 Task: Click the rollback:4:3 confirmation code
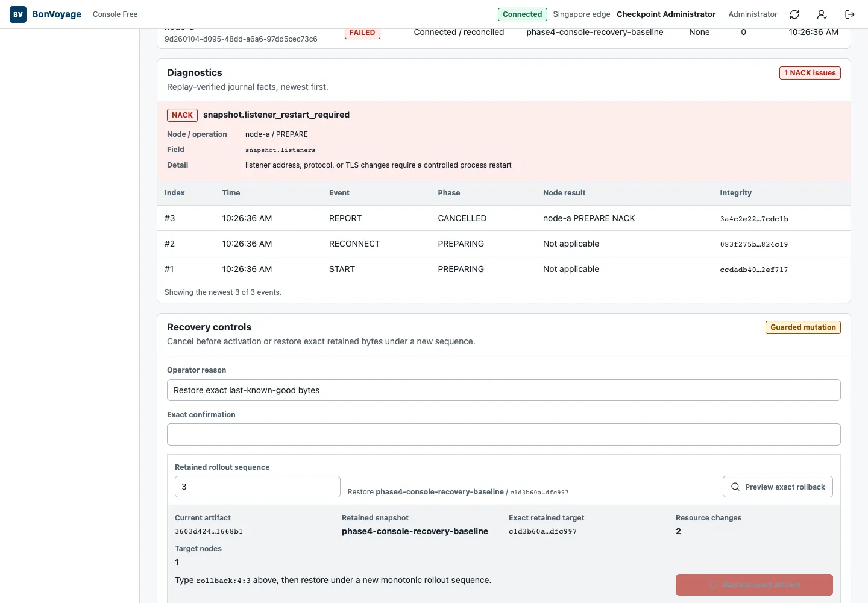(223, 581)
